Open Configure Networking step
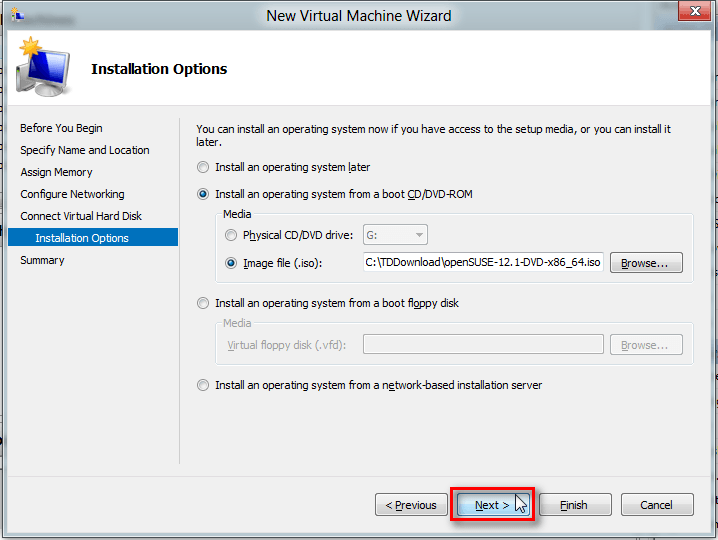The width and height of the screenshot is (718, 540). pos(72,194)
